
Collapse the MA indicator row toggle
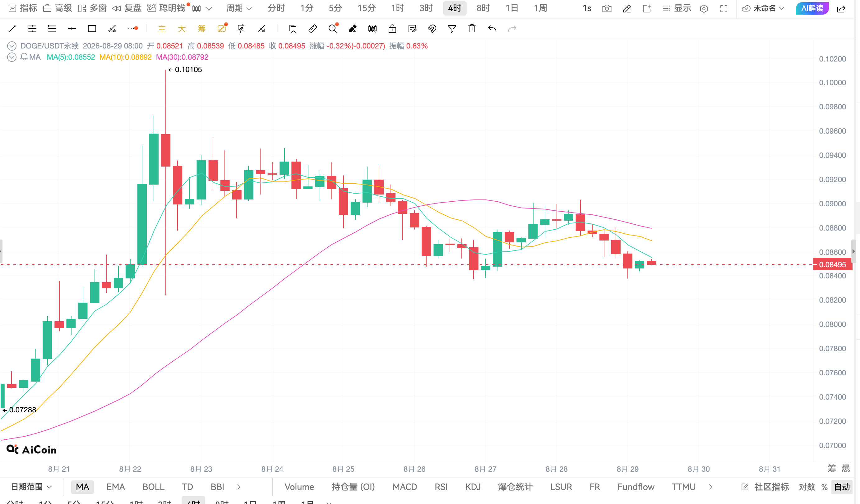12,57
